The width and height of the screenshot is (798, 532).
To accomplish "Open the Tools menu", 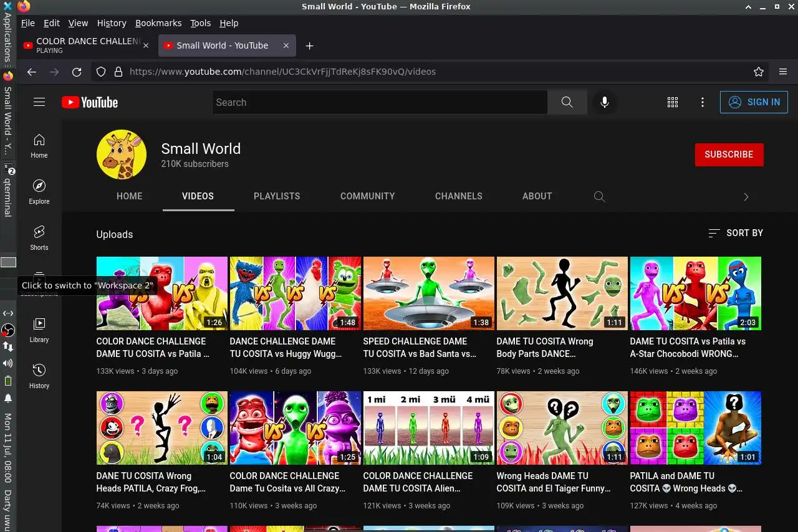I will pos(201,23).
